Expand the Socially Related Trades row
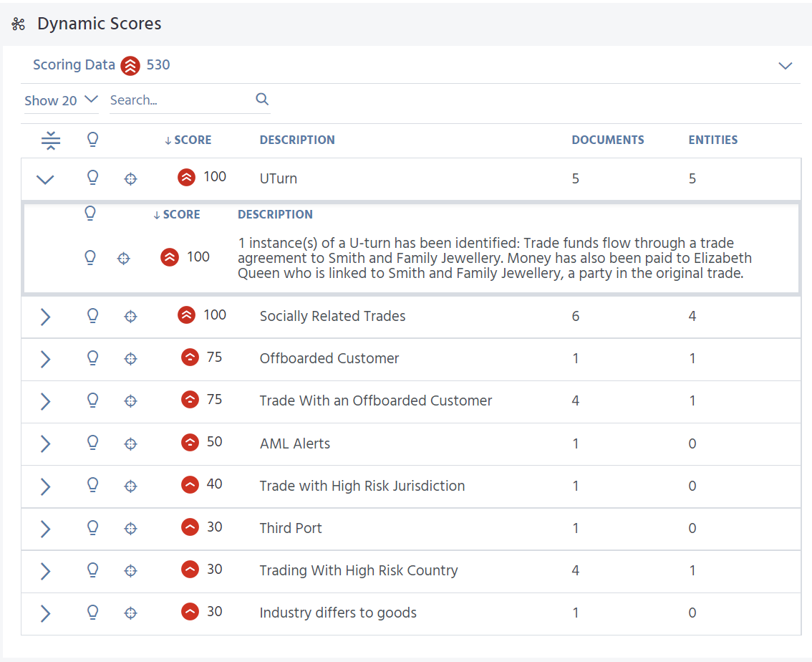 pos(44,315)
